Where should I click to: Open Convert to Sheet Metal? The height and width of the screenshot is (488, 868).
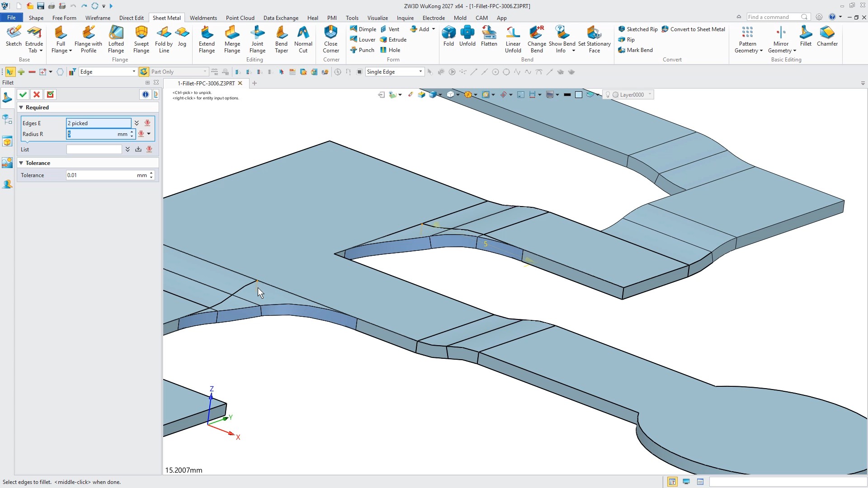pos(693,29)
